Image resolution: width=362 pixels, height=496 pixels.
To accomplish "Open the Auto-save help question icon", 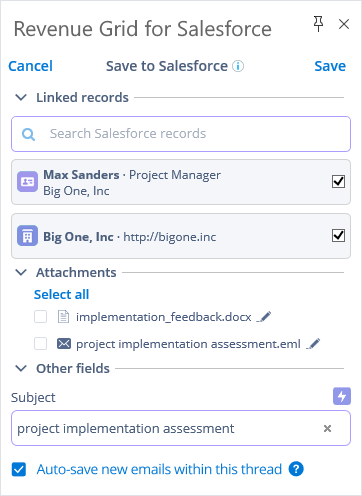I will pyautogui.click(x=296, y=469).
